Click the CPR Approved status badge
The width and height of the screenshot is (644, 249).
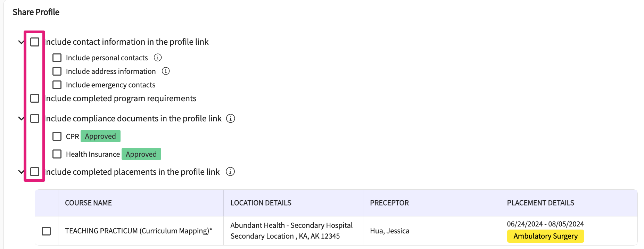click(x=100, y=136)
